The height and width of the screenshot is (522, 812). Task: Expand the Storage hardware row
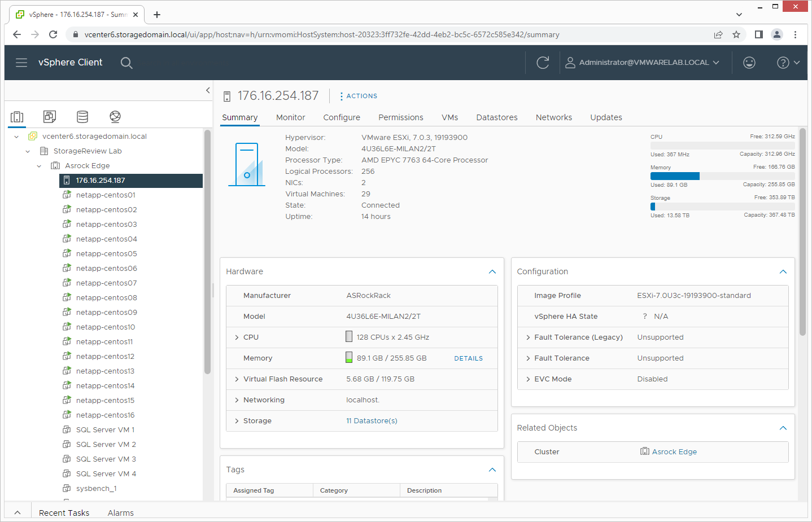coord(237,421)
